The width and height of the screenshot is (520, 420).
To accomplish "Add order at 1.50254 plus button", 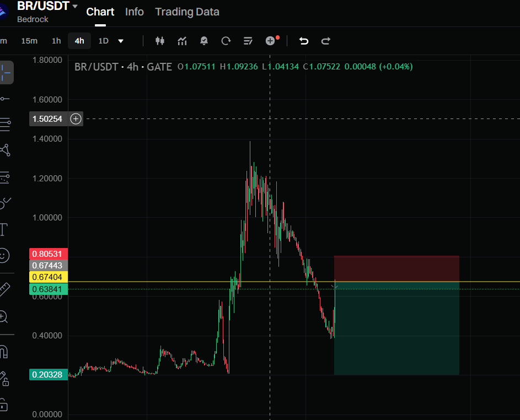I will tap(76, 119).
